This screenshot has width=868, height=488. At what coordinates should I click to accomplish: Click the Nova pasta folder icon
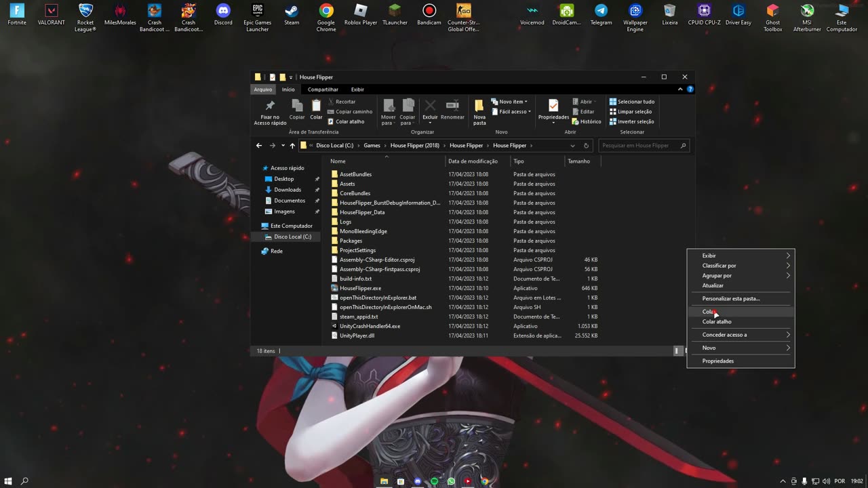click(479, 106)
